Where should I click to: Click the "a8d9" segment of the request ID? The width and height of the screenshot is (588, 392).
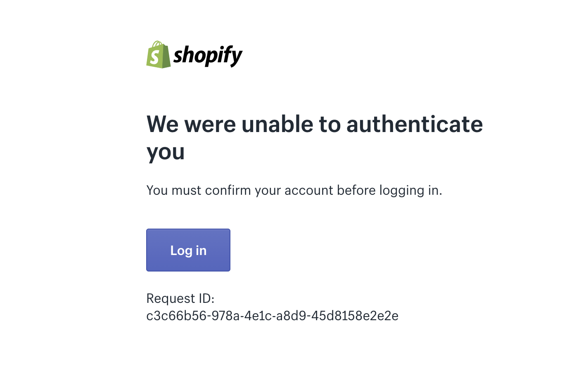coord(292,316)
